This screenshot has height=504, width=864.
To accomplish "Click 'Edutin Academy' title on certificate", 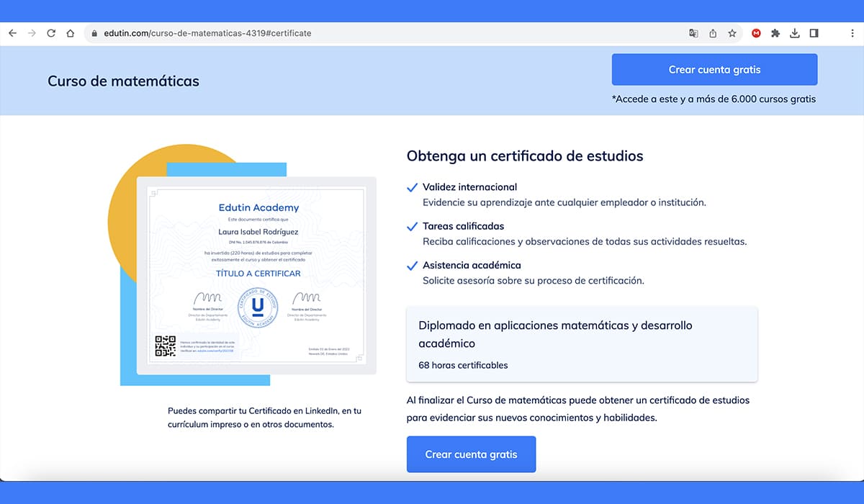I will tap(258, 207).
